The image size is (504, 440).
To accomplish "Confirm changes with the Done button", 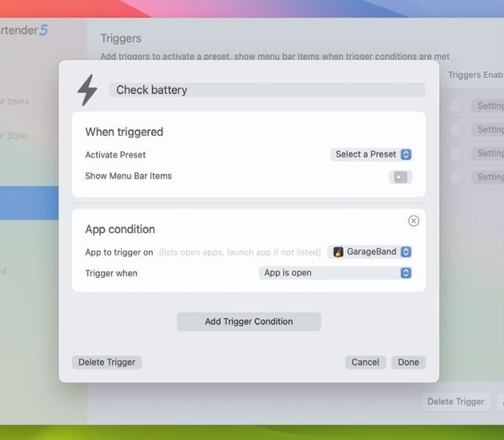I will pyautogui.click(x=409, y=362).
